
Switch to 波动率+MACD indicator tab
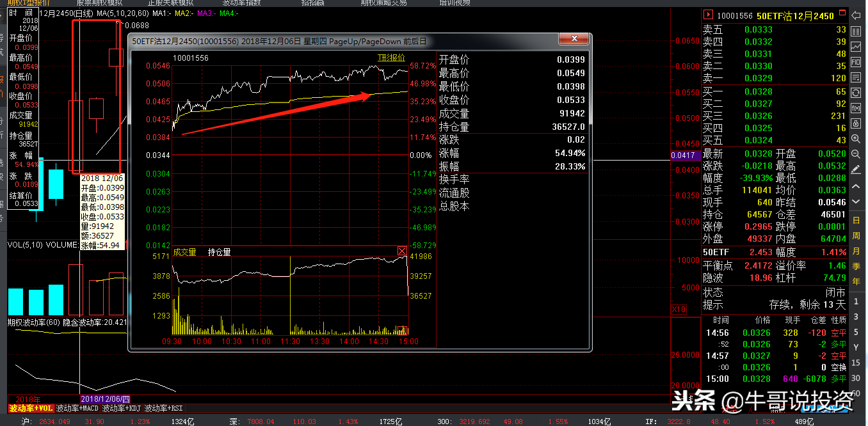point(77,408)
